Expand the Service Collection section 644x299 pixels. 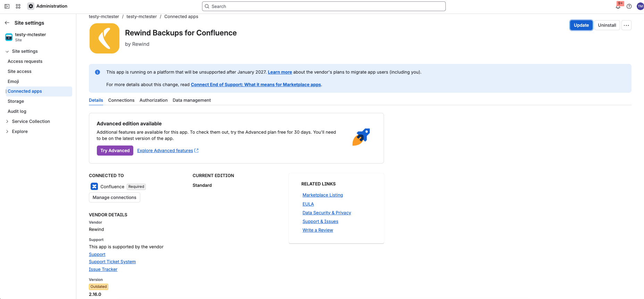pyautogui.click(x=7, y=122)
